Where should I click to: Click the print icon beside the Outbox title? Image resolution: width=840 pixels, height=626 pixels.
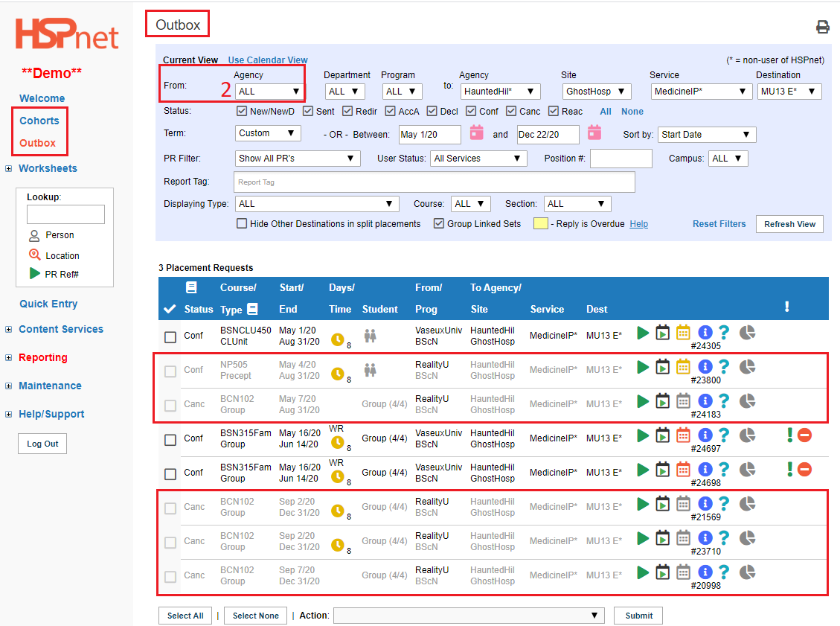(822, 27)
